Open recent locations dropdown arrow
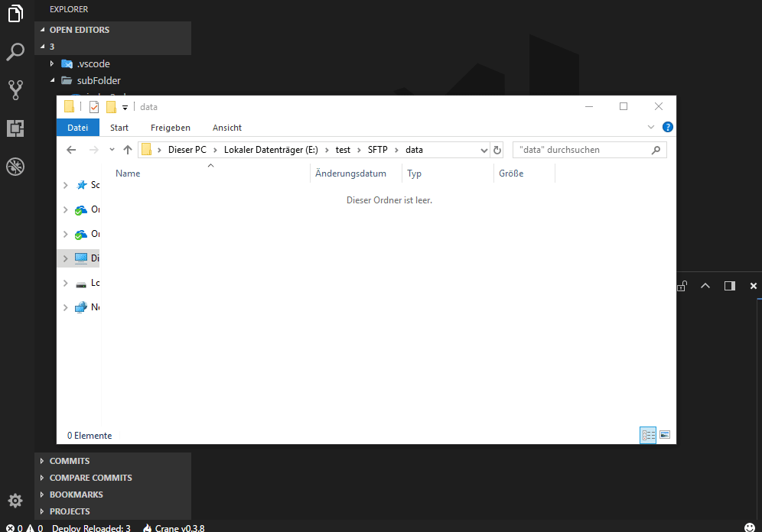Viewport: 762px width, 532px height. [112, 150]
